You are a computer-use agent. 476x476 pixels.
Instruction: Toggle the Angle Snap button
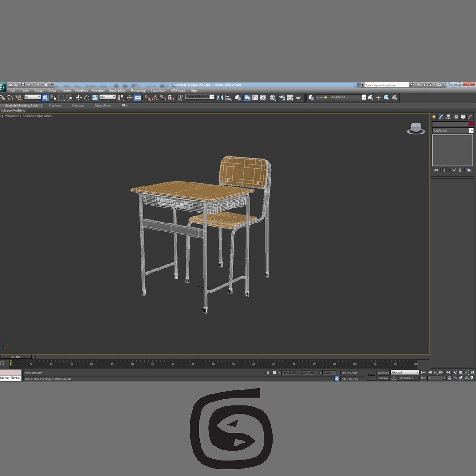[155, 98]
